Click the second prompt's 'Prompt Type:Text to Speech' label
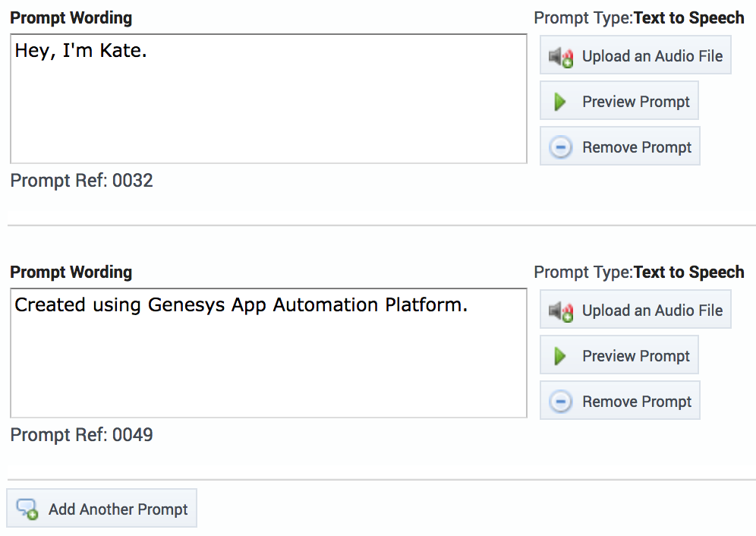The height and width of the screenshot is (536, 756). pyautogui.click(x=639, y=272)
